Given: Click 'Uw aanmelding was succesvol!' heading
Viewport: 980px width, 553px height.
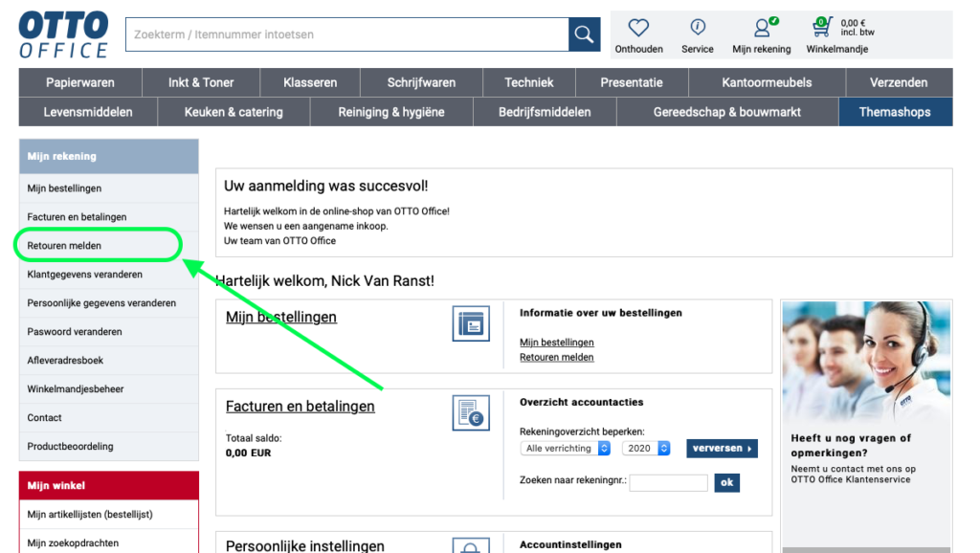Looking at the screenshot, I should pyautogui.click(x=326, y=187).
